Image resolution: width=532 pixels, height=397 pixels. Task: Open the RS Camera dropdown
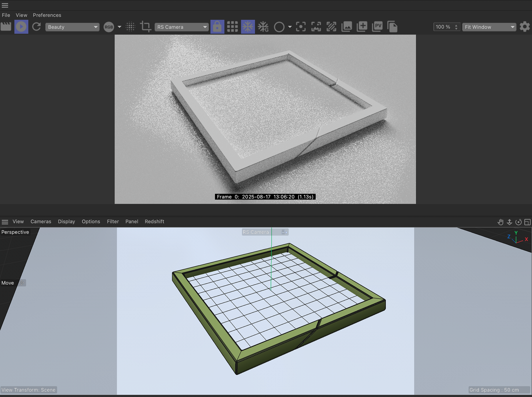tap(181, 27)
